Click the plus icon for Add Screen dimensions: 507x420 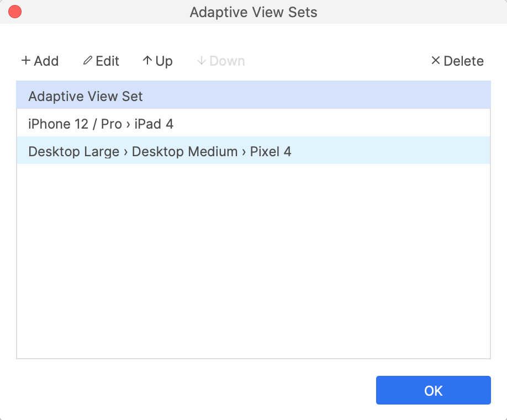tap(25, 61)
